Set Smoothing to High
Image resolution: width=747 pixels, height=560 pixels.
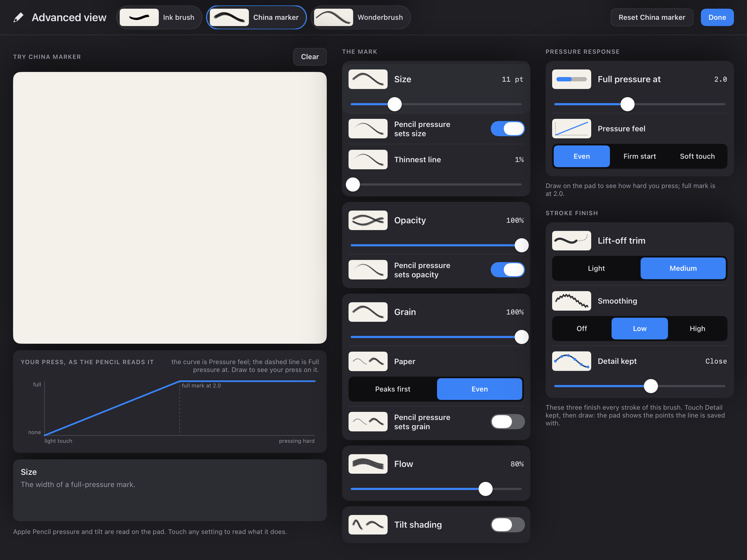[x=697, y=328]
